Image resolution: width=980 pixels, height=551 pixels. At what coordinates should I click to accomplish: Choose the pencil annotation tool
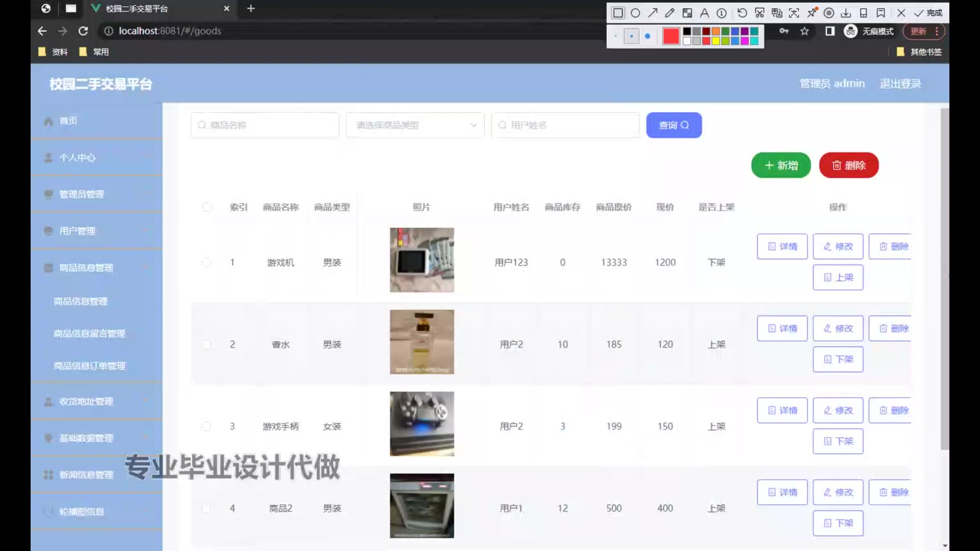pyautogui.click(x=670, y=13)
